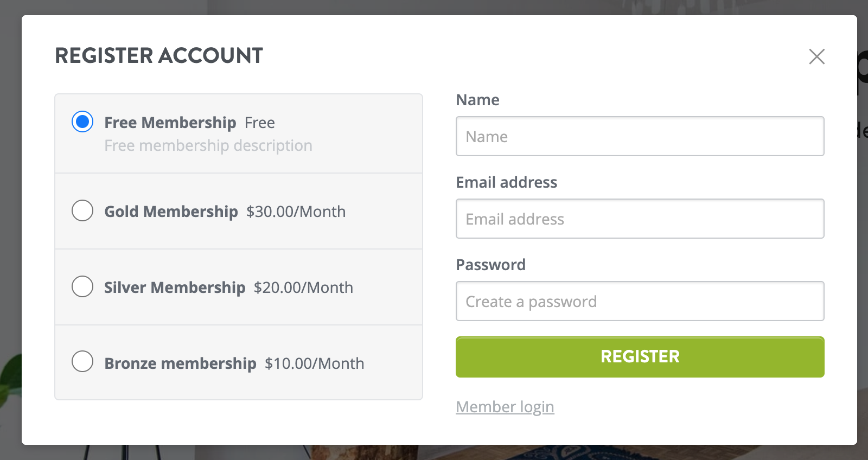Choose the Silver Membership plan

82,287
